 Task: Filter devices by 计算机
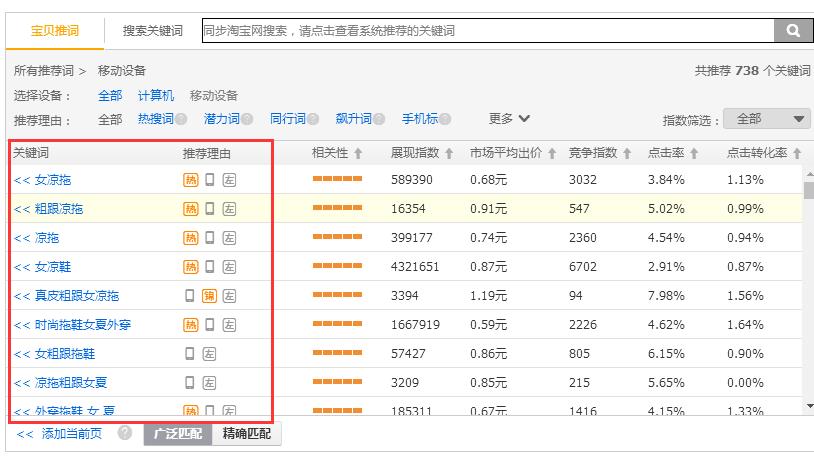[x=156, y=96]
